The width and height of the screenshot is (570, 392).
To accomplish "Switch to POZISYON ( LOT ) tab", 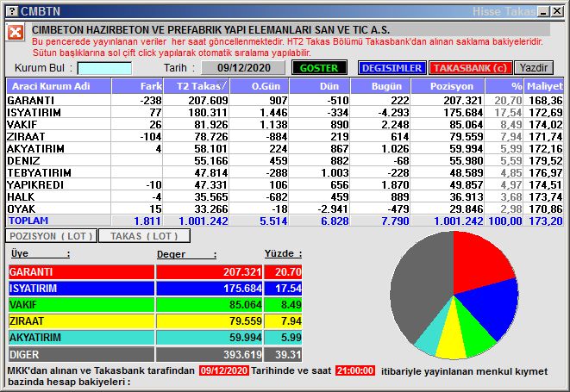I will click(x=51, y=236).
